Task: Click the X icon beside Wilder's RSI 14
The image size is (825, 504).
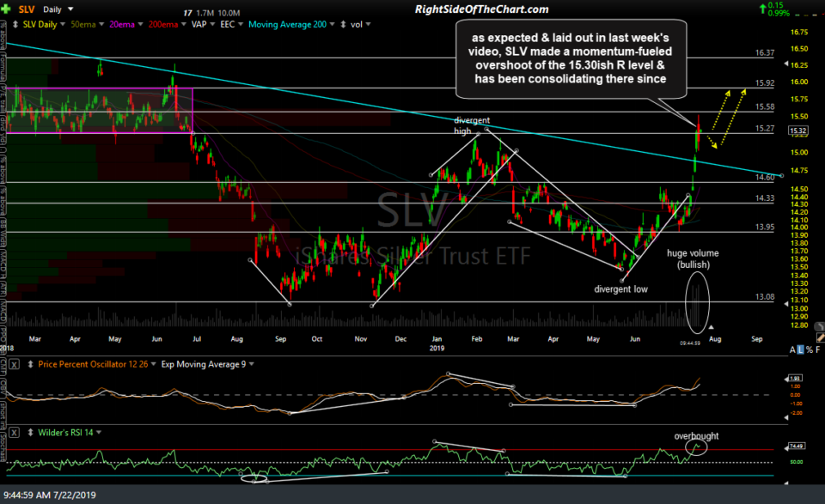Action: (14, 431)
